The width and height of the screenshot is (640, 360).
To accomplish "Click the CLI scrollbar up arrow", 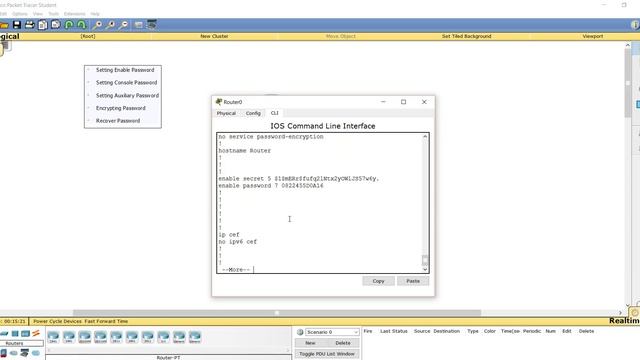I will (425, 137).
